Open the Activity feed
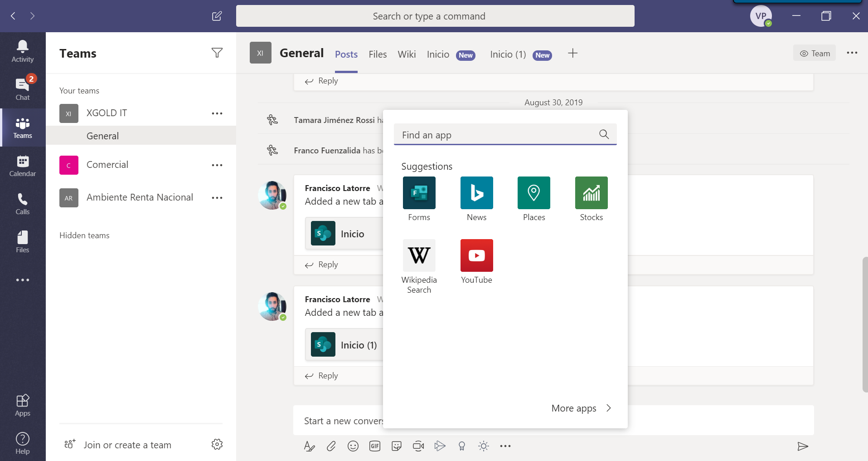 [x=23, y=51]
